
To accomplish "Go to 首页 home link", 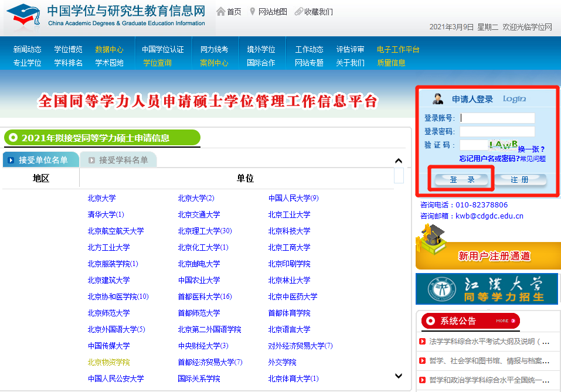I will (234, 12).
